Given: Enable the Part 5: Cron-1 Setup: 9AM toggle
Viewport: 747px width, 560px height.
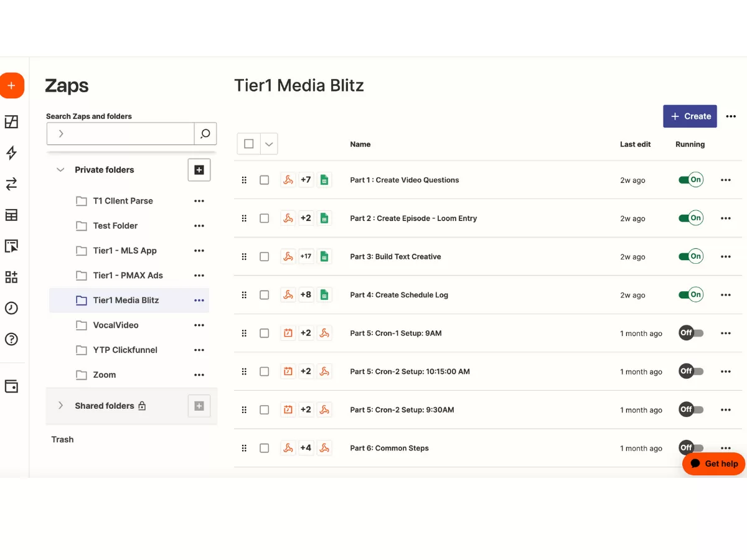Looking at the screenshot, I should (690, 333).
